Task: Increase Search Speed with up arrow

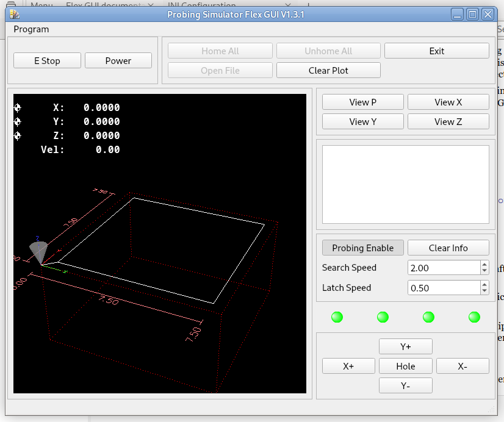Action: click(x=484, y=265)
